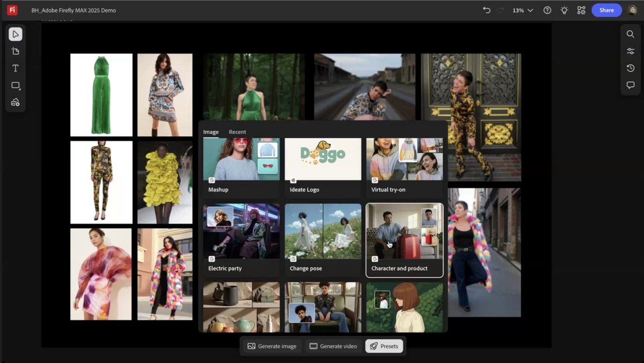
Task: Select the page insert tool below Select tool
Action: pyautogui.click(x=16, y=51)
